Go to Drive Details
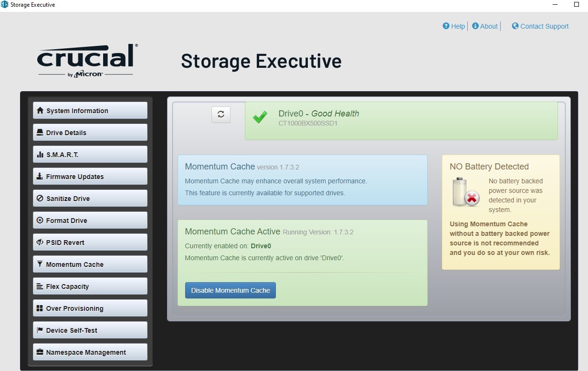 [x=90, y=132]
